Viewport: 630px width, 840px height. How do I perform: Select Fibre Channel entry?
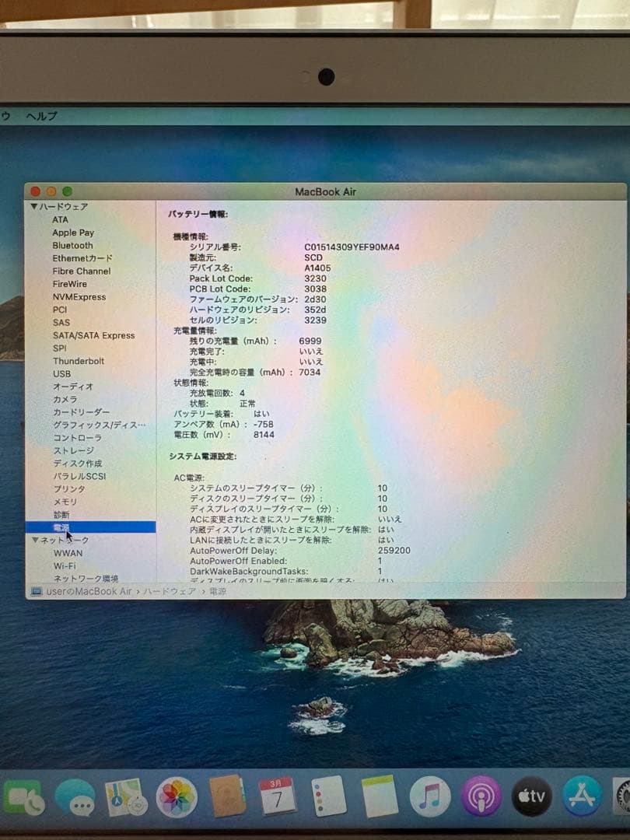[x=82, y=271]
